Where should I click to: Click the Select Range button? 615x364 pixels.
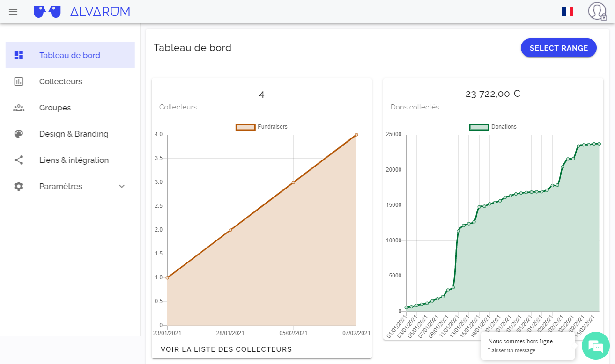point(559,48)
